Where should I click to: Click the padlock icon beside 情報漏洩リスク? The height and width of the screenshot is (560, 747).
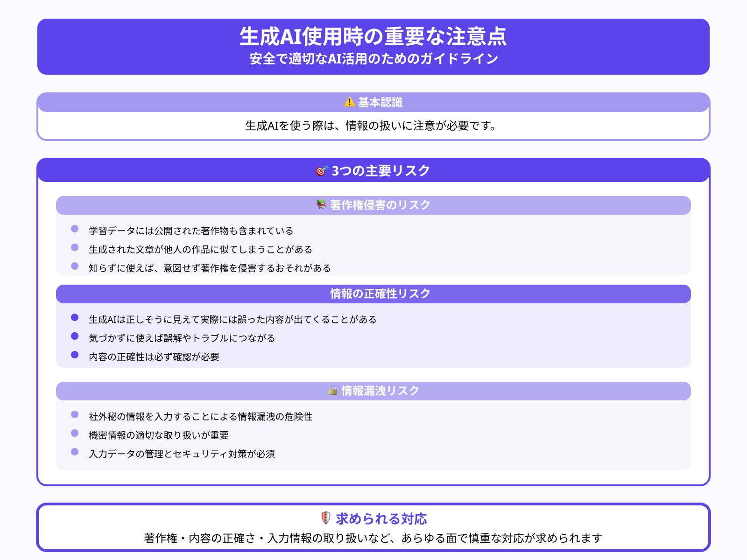[332, 390]
